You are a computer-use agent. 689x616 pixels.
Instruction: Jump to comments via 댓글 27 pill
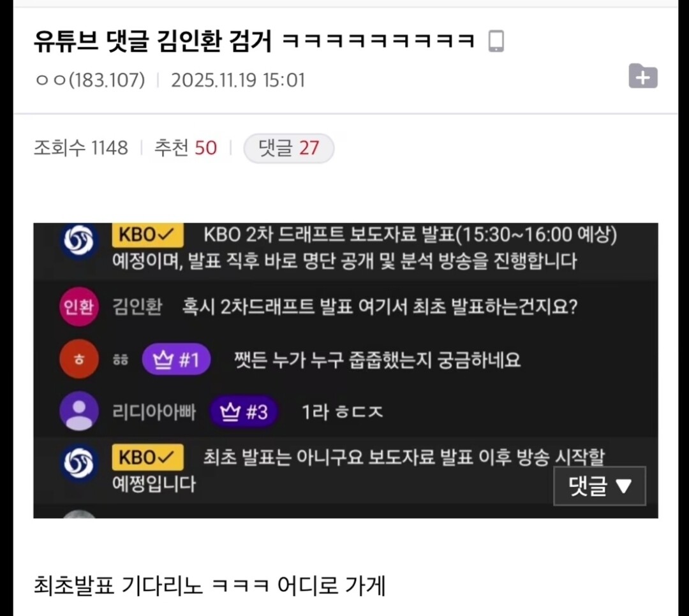[289, 148]
